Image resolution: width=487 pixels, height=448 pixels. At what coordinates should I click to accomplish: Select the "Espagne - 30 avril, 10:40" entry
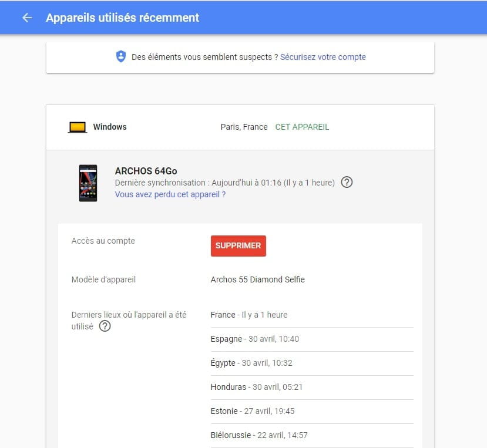click(312, 339)
